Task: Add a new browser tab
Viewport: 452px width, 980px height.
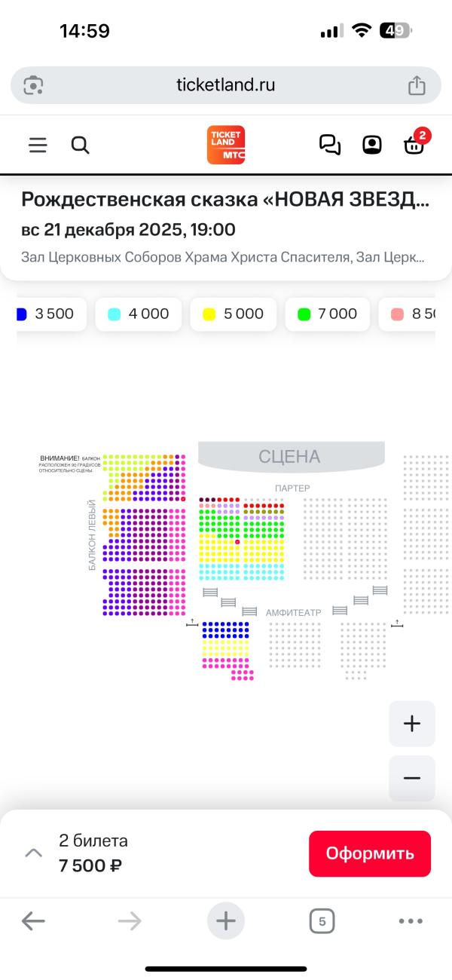Action: [x=226, y=920]
